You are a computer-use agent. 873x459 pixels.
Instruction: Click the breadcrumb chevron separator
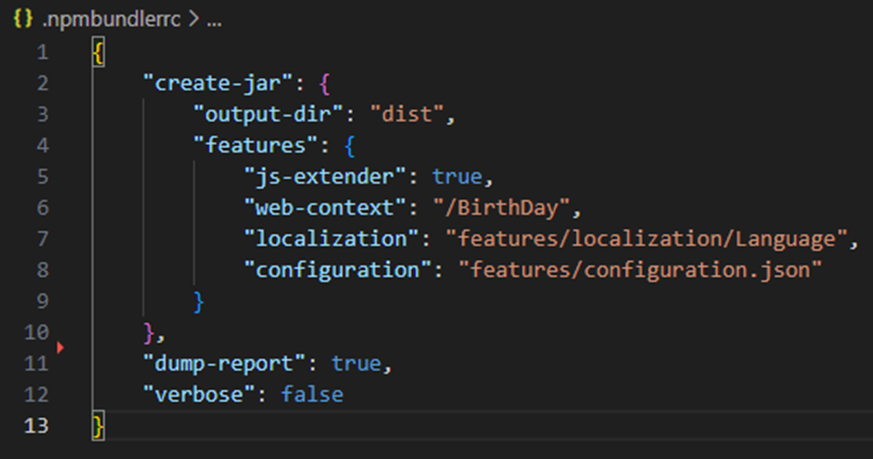pos(194,21)
